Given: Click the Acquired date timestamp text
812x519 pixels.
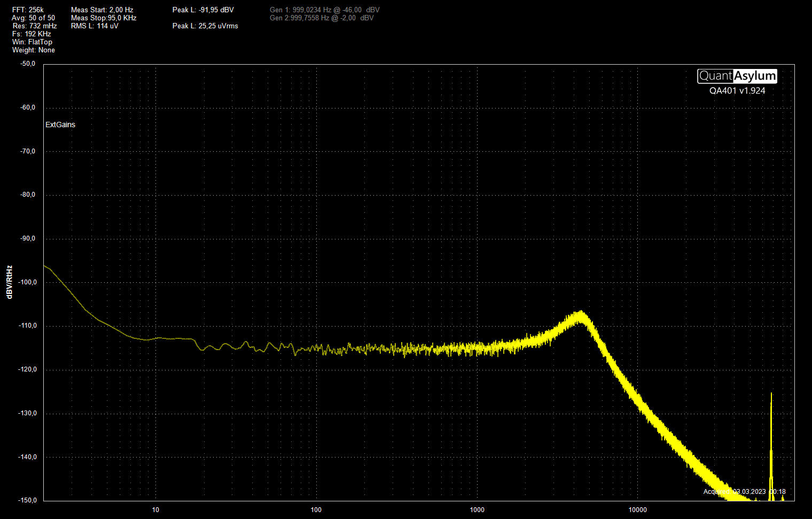Looking at the screenshot, I should [745, 492].
